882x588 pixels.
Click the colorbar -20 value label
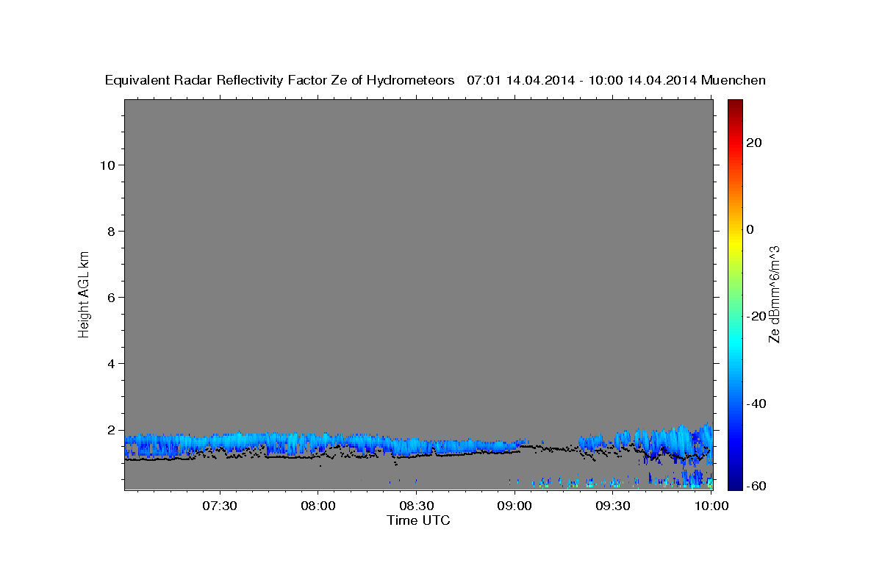[x=756, y=316]
